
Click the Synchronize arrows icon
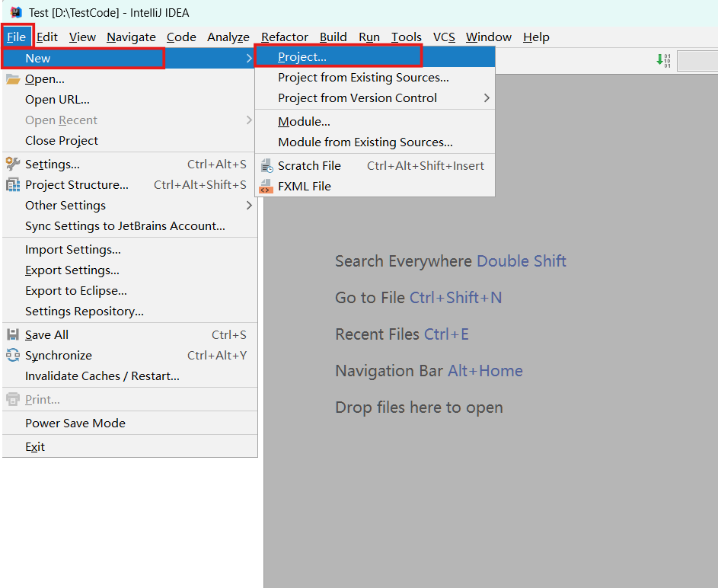pyautogui.click(x=13, y=356)
